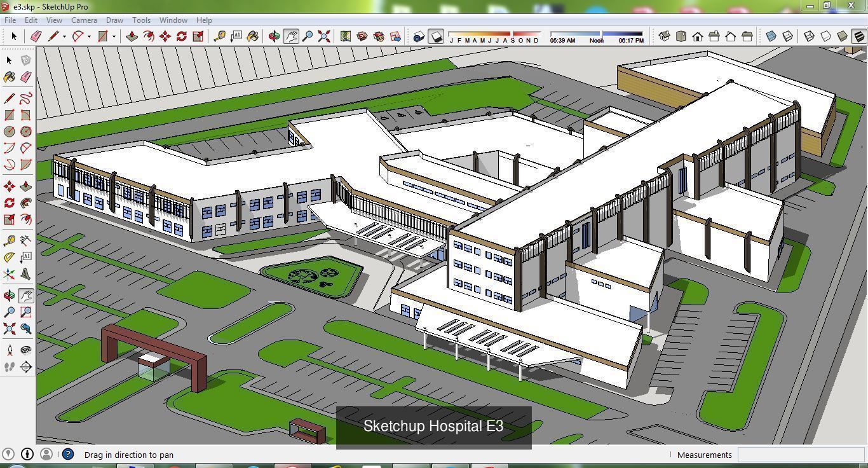Open the Camera menu
Screen dimensions: 868x468
pos(84,20)
